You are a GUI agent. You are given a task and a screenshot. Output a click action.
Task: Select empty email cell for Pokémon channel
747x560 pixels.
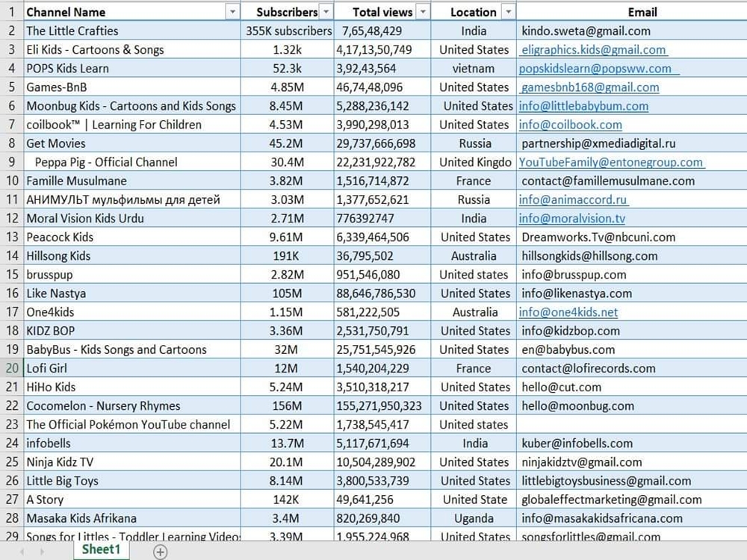tap(631, 425)
